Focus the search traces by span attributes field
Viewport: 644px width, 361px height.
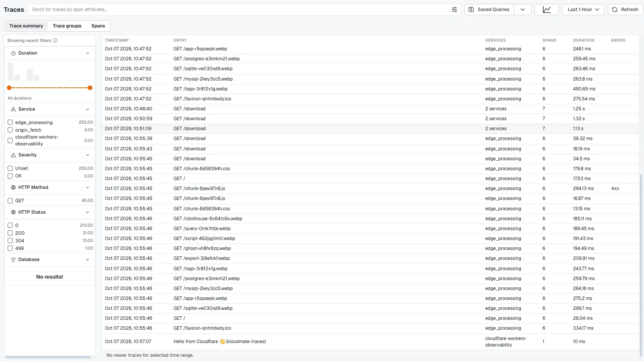[240, 10]
